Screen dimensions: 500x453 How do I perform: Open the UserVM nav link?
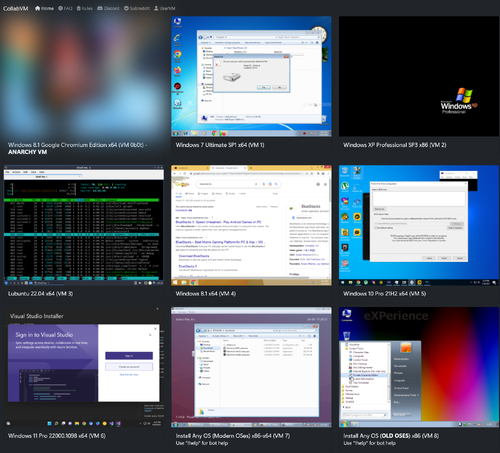pyautogui.click(x=165, y=8)
